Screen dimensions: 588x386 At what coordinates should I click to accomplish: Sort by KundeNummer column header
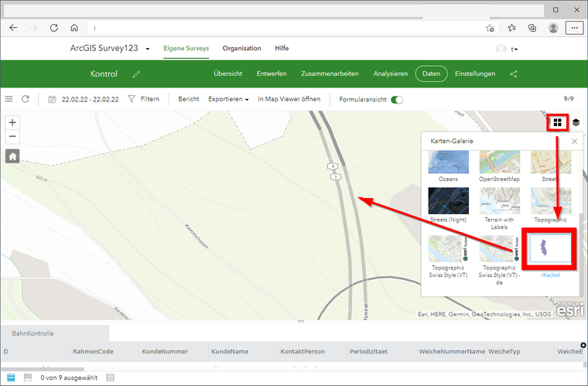point(165,351)
